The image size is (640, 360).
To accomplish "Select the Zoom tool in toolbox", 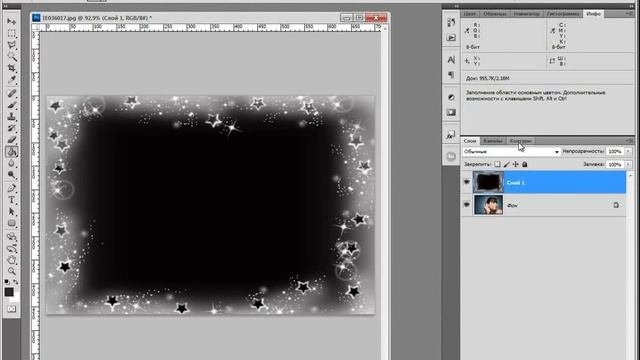I will [11, 271].
